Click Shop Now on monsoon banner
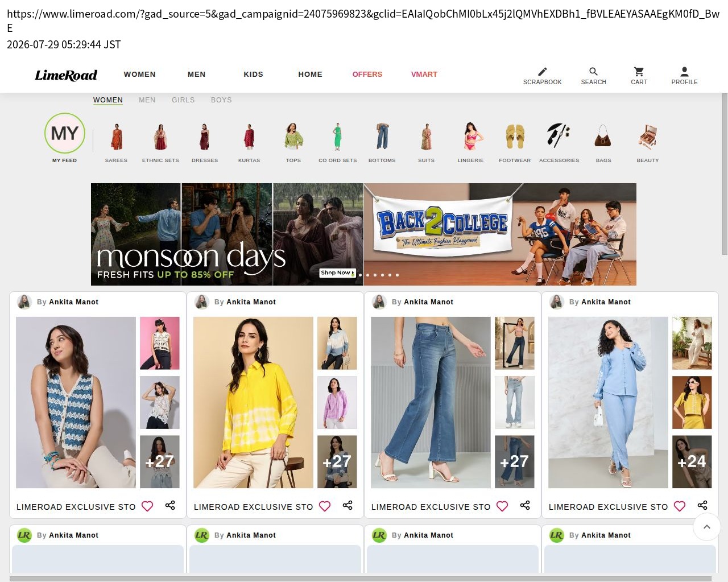Image resolution: width=728 pixels, height=582 pixels. [x=338, y=273]
